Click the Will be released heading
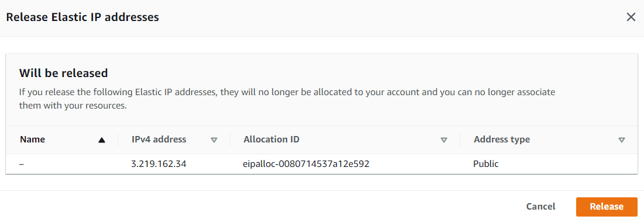 63,74
